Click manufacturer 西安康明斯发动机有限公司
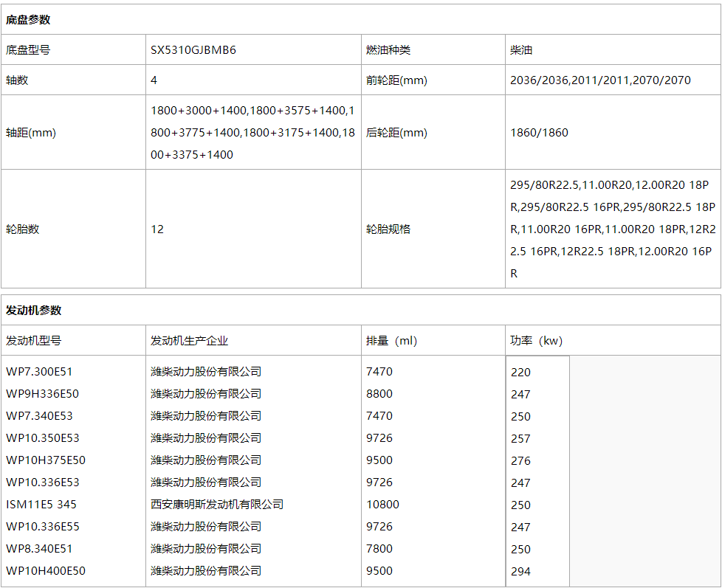 point(217,504)
